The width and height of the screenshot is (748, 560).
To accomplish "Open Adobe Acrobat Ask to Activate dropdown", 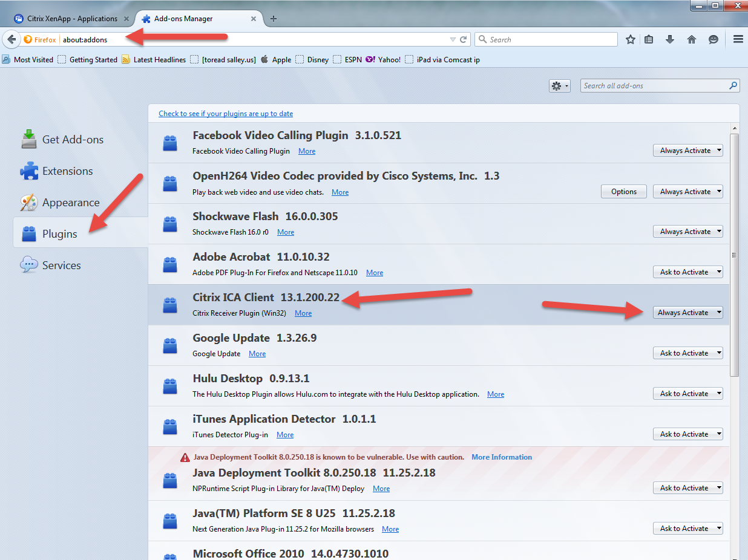I will 688,272.
